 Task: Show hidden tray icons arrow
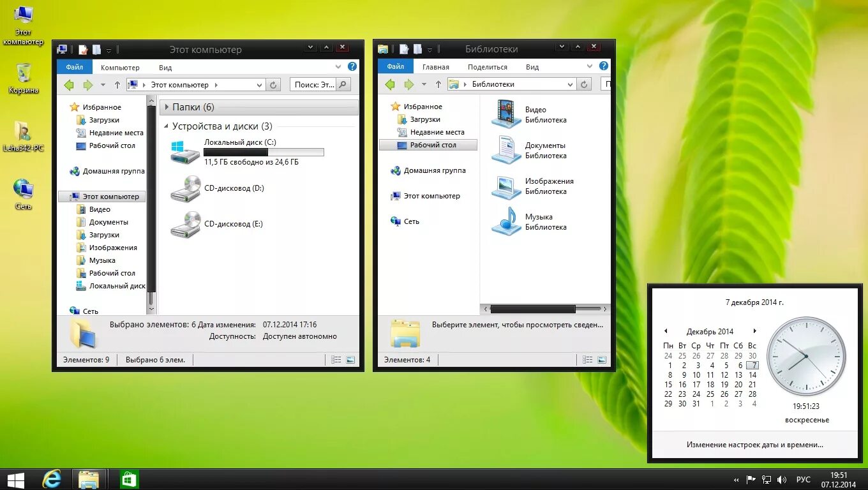736,480
